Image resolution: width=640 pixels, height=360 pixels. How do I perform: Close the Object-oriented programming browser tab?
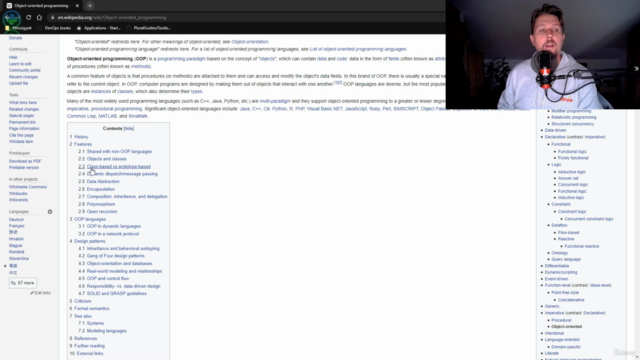77,6
